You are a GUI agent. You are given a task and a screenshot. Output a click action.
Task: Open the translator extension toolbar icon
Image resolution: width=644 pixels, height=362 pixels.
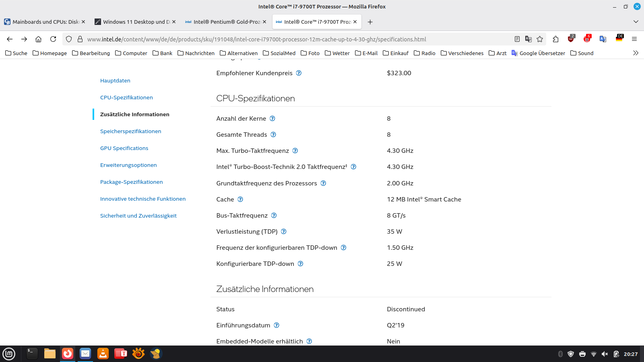coord(603,39)
